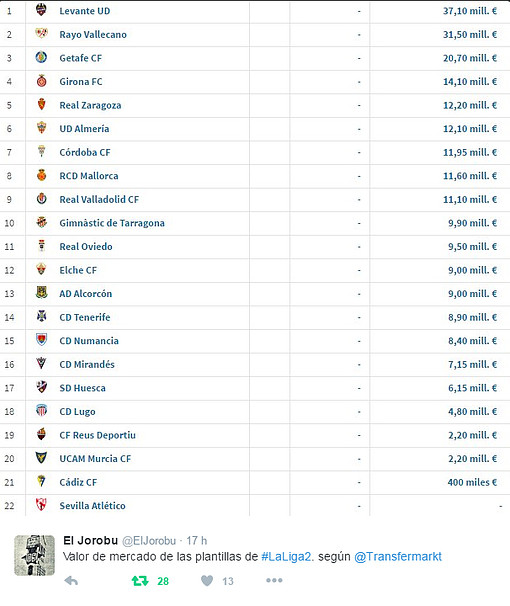Click the Sevilla Atlético crest icon
Screen dimensions: 510x606
click(41, 504)
